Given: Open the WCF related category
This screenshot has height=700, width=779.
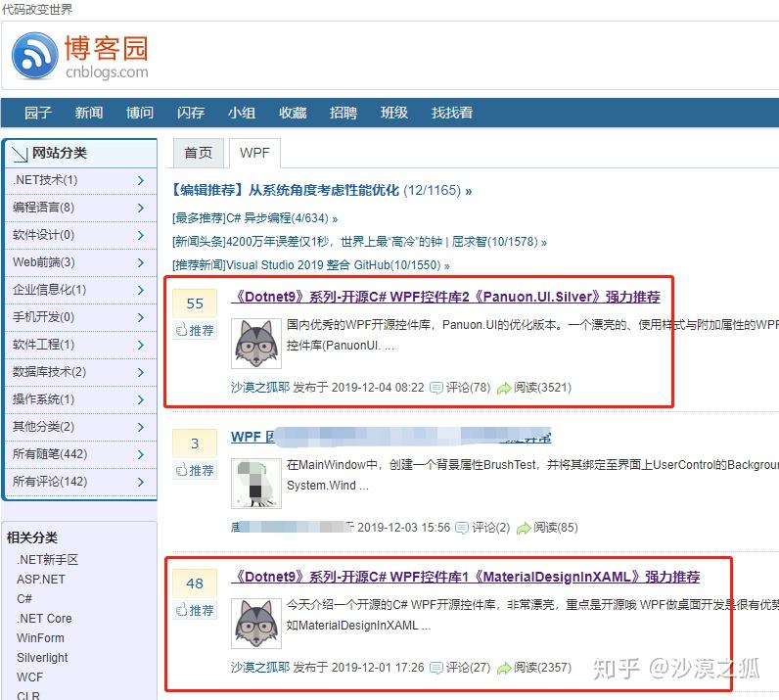Looking at the screenshot, I should (x=29, y=677).
